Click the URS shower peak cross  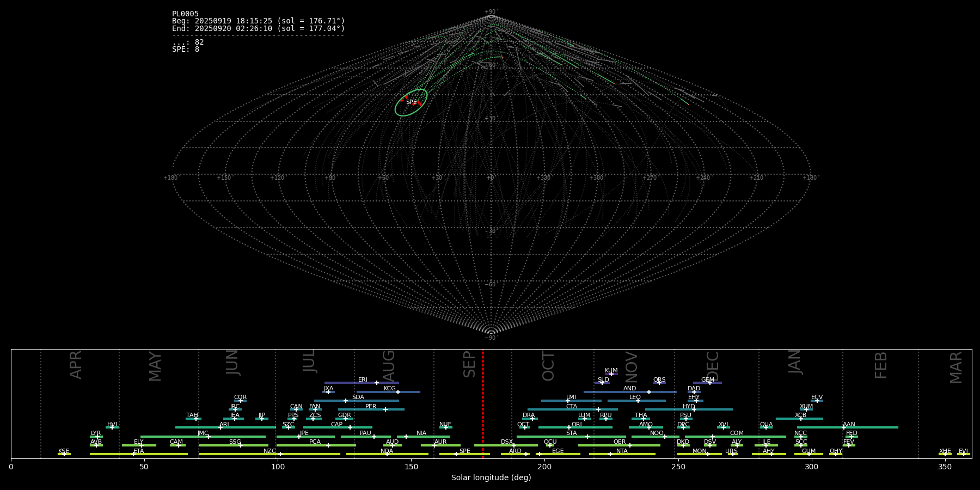click(x=732, y=454)
